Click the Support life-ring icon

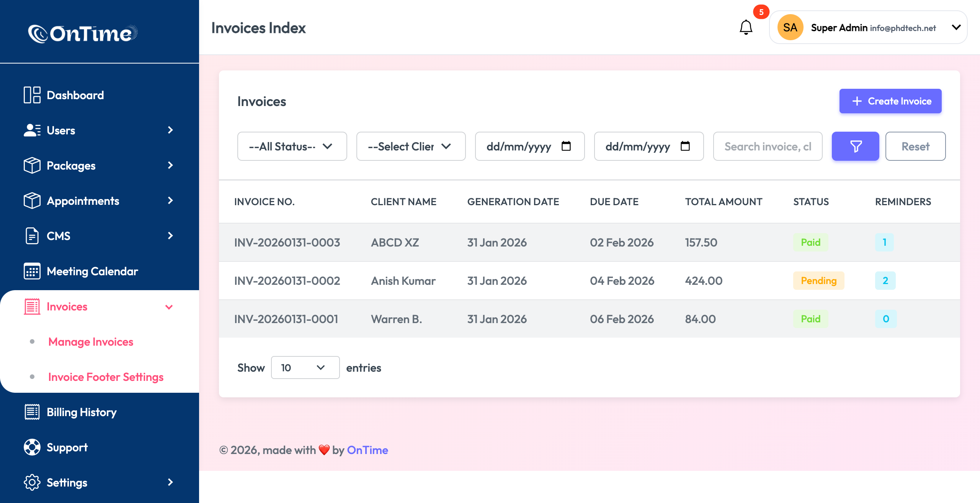[31, 447]
